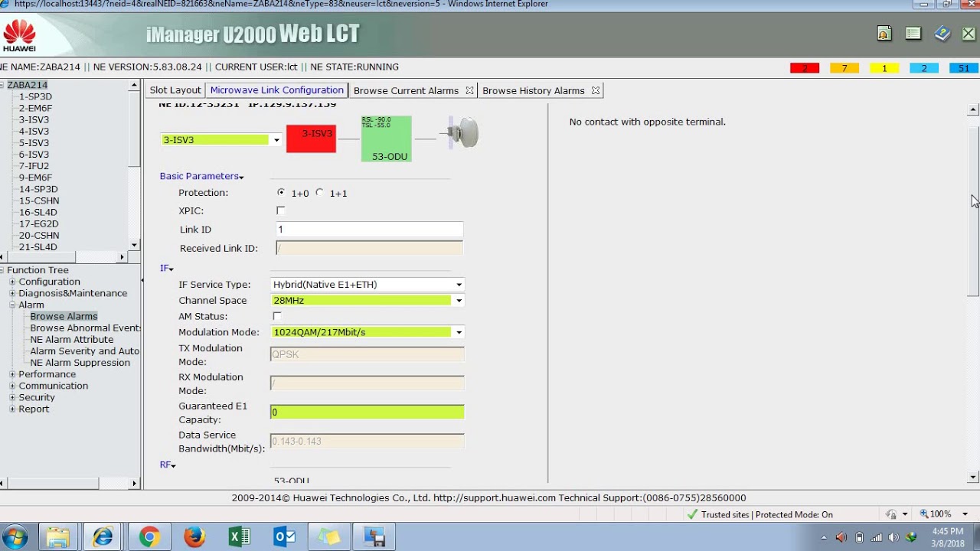The width and height of the screenshot is (980, 551).
Task: Click the Huawei logo
Action: [x=19, y=36]
